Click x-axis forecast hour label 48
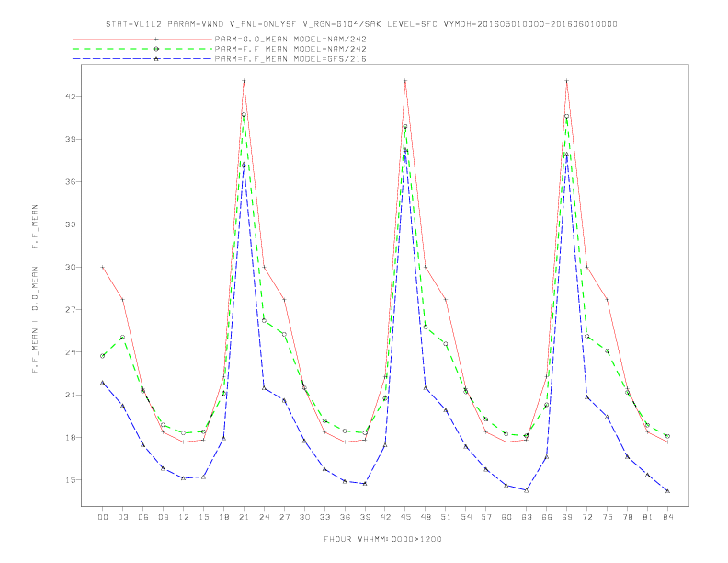The height and width of the screenshot is (563, 728). 426,517
